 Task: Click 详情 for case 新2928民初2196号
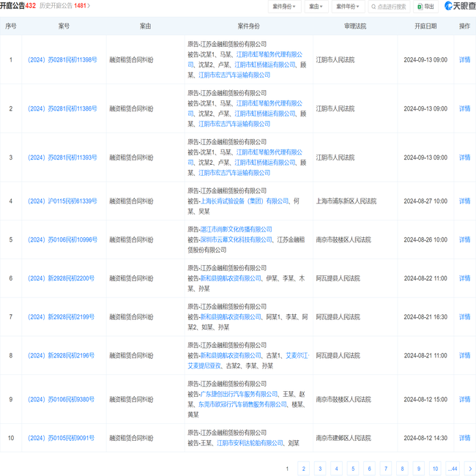pos(464,355)
